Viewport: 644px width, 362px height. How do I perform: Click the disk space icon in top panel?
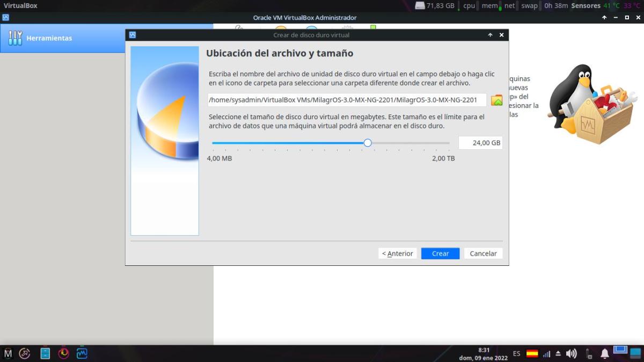(x=420, y=6)
